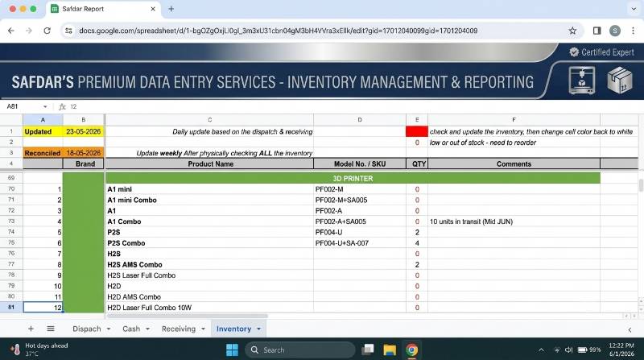Open the all sheets list icon

(51, 329)
